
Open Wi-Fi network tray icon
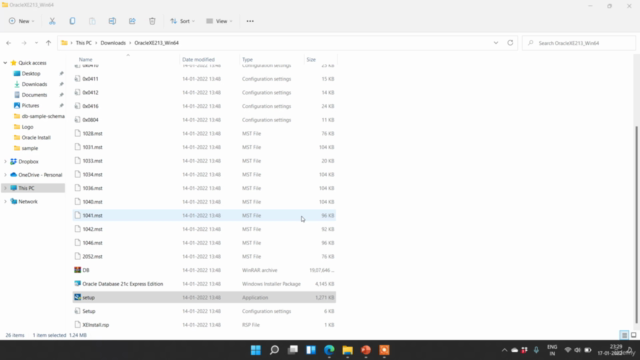click(x=568, y=350)
